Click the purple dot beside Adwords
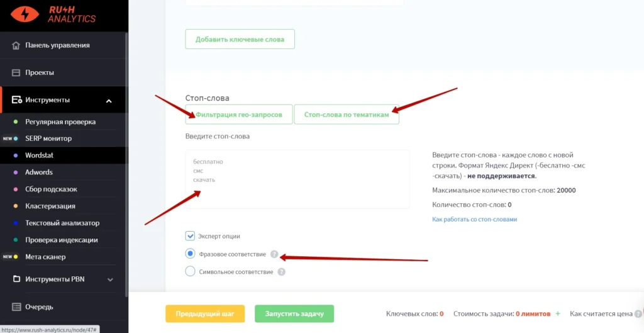 pos(16,172)
